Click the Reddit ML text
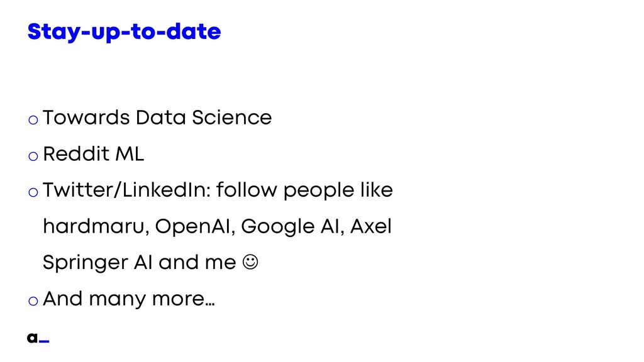Image resolution: width=644 pixels, height=362 pixels. (x=94, y=154)
